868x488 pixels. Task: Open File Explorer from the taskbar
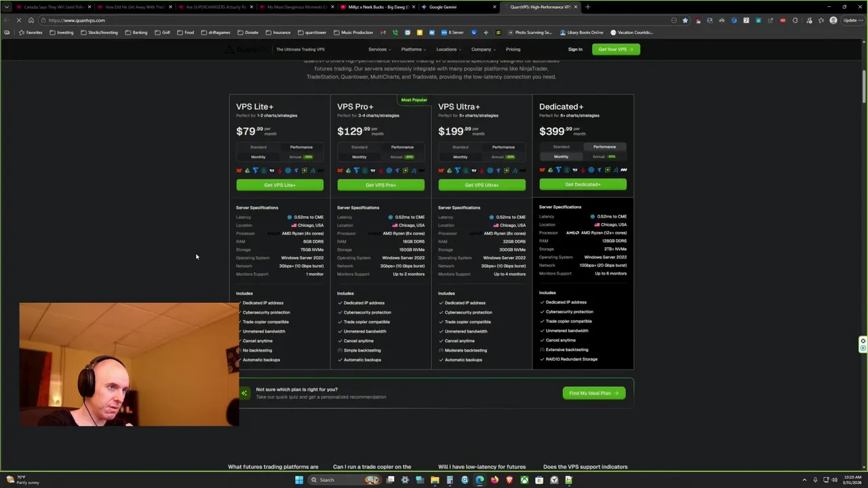(435, 480)
